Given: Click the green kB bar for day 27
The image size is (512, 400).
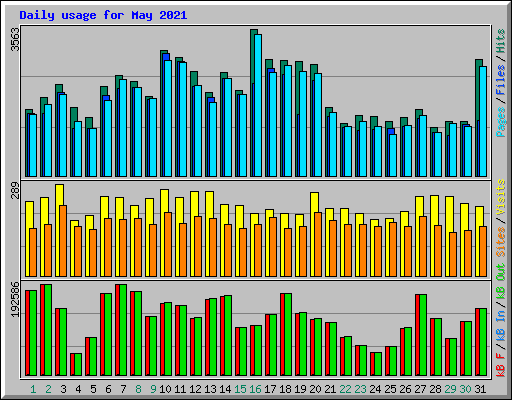Looking at the screenshot, I should coord(423,335).
